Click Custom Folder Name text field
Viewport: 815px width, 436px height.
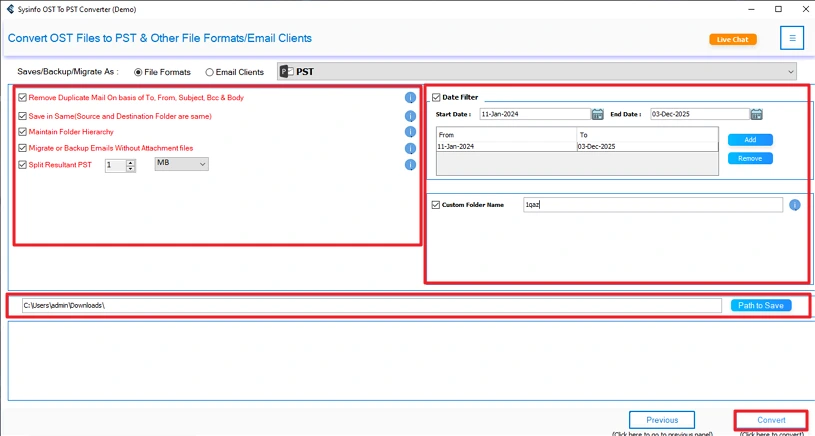click(653, 205)
